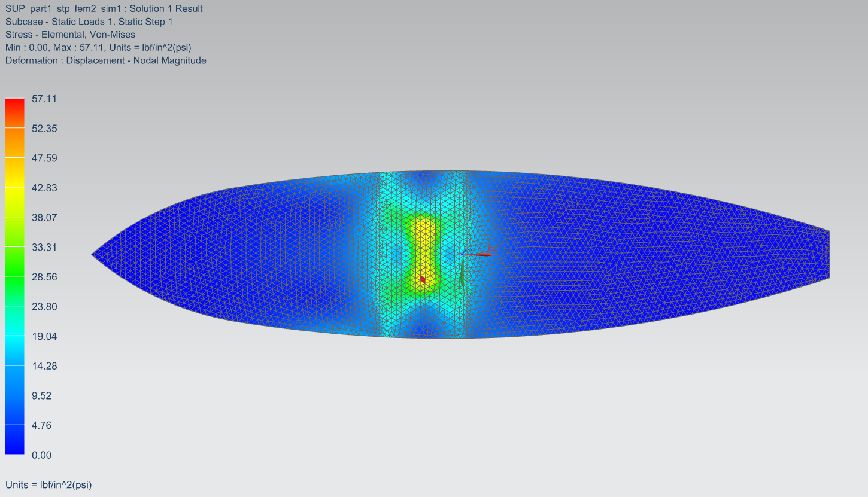Image resolution: width=868 pixels, height=497 pixels.
Task: Click the red X-axis arrow of the triad
Action: pos(482,255)
